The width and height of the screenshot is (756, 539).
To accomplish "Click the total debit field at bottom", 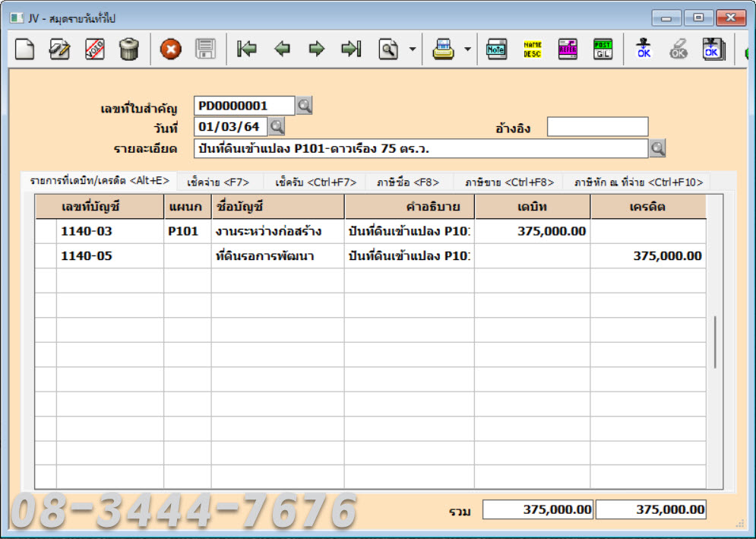I will 538,509.
